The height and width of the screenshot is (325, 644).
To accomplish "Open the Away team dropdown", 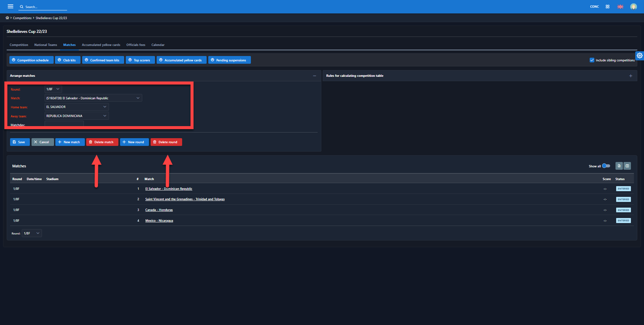I will [77, 116].
